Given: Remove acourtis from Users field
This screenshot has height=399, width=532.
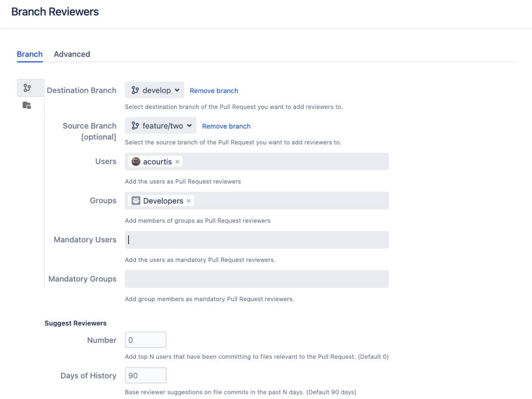Looking at the screenshot, I should pyautogui.click(x=177, y=162).
